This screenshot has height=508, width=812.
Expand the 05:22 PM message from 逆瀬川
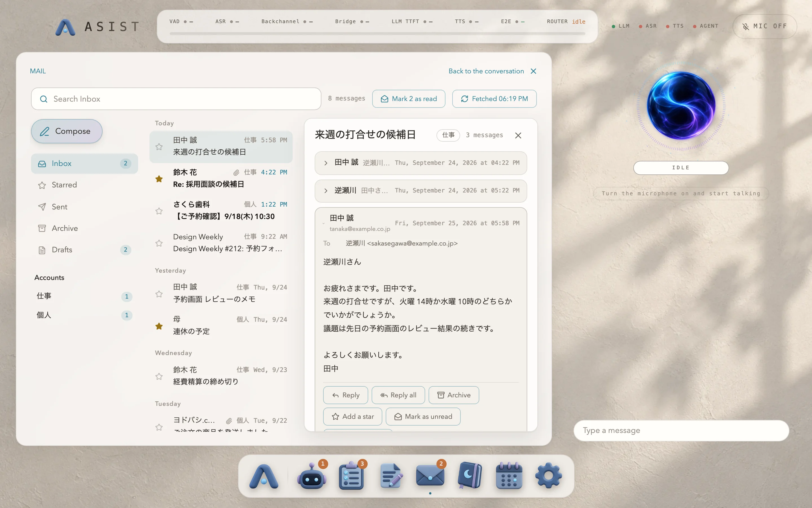point(421,191)
